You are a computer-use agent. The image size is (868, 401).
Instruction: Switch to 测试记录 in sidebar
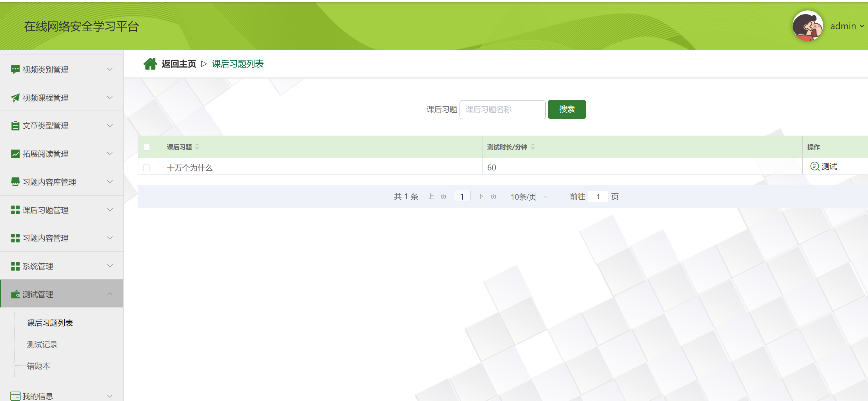pyautogui.click(x=42, y=344)
